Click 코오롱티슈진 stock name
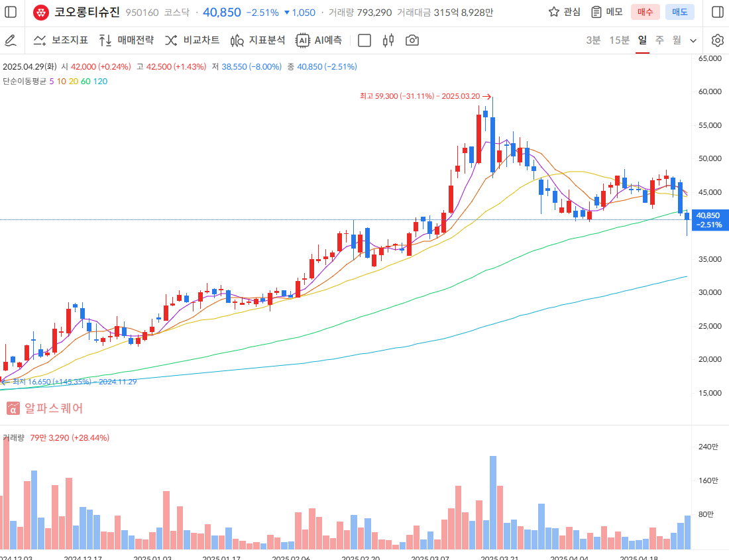The image size is (729, 560). pos(87,12)
